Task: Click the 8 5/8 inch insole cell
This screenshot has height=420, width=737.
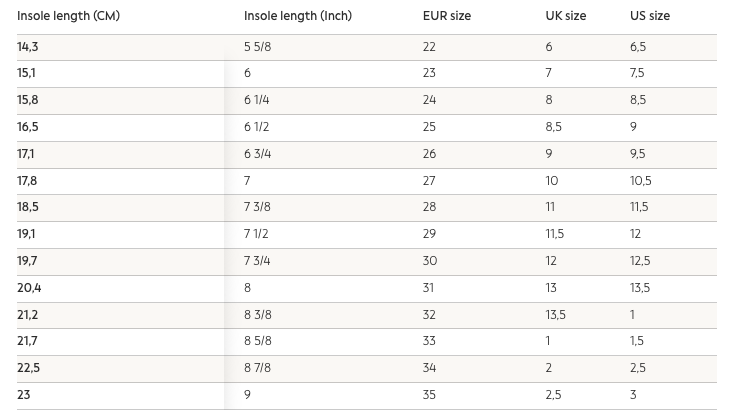Action: pos(257,341)
